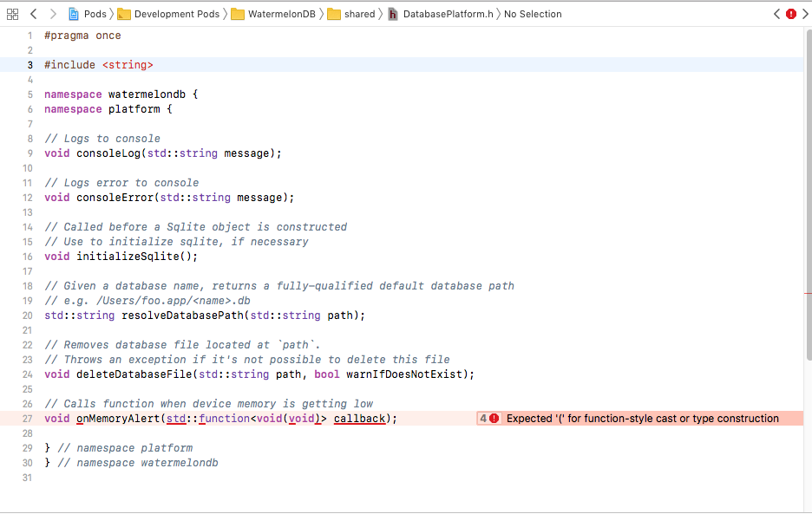The width and height of the screenshot is (812, 514).
Task: Click the Development Pods folder icon
Action: [x=124, y=14]
